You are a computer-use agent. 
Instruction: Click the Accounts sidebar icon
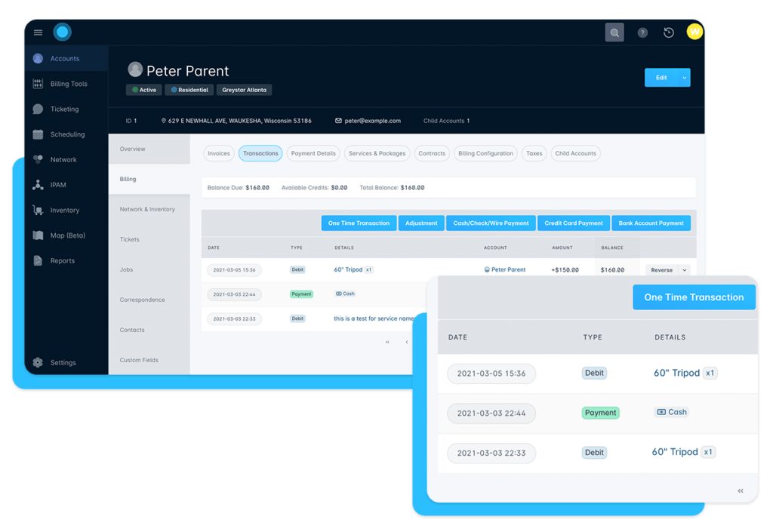38,59
